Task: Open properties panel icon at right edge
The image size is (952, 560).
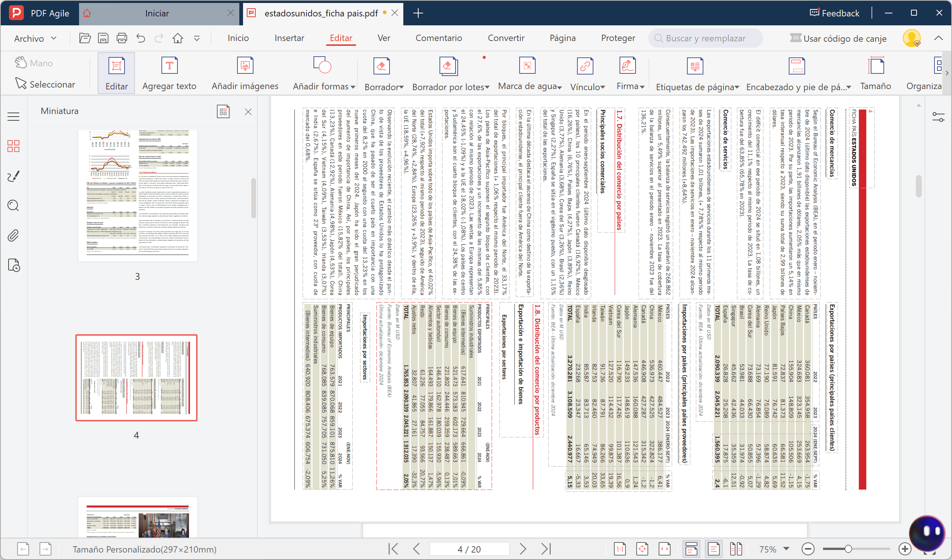Action: (939, 117)
